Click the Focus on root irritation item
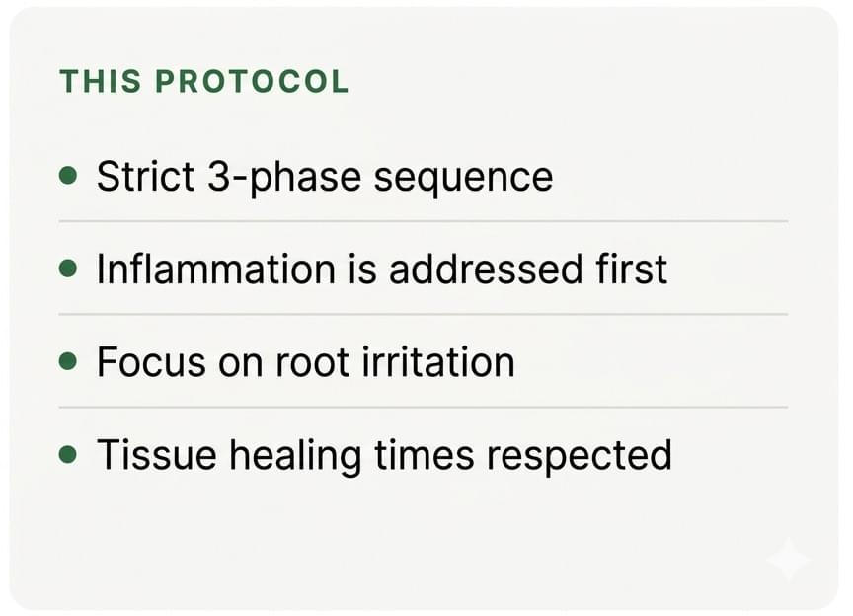This screenshot has width=853, height=616. click(x=305, y=362)
